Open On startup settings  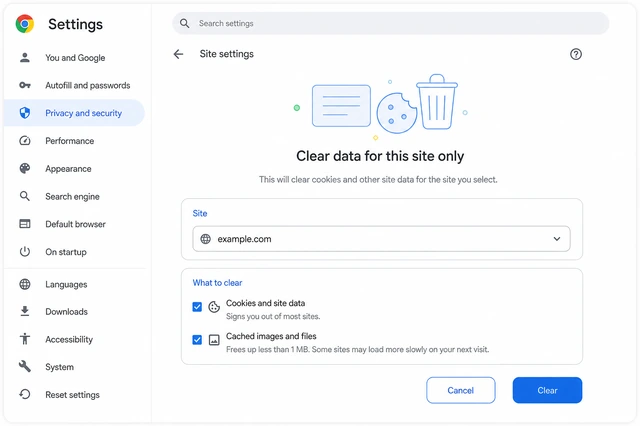pos(75,252)
